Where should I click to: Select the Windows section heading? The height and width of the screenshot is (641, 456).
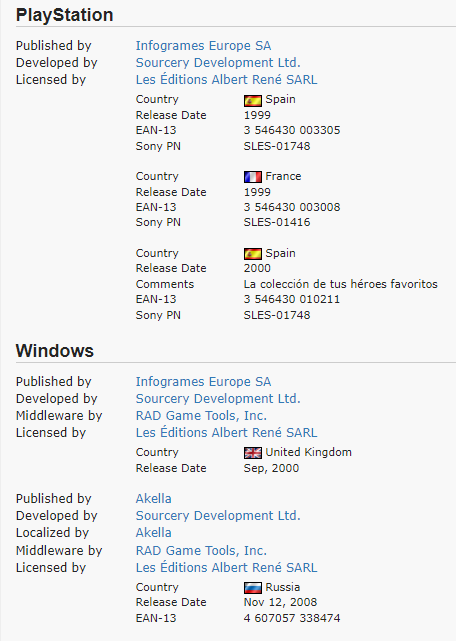[55, 351]
